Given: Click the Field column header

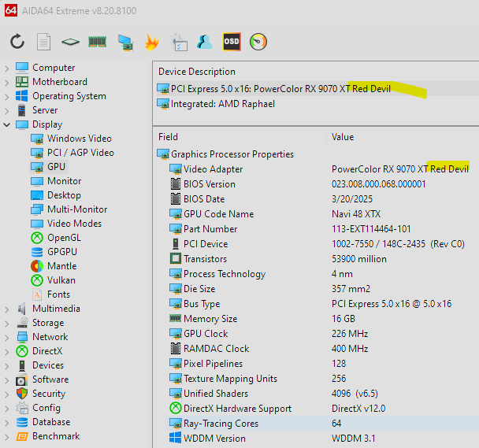Looking at the screenshot, I should point(169,136).
